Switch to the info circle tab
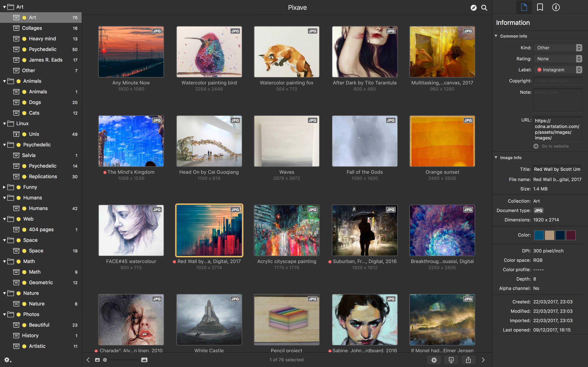Image resolution: width=588 pixels, height=367 pixels. (x=556, y=7)
